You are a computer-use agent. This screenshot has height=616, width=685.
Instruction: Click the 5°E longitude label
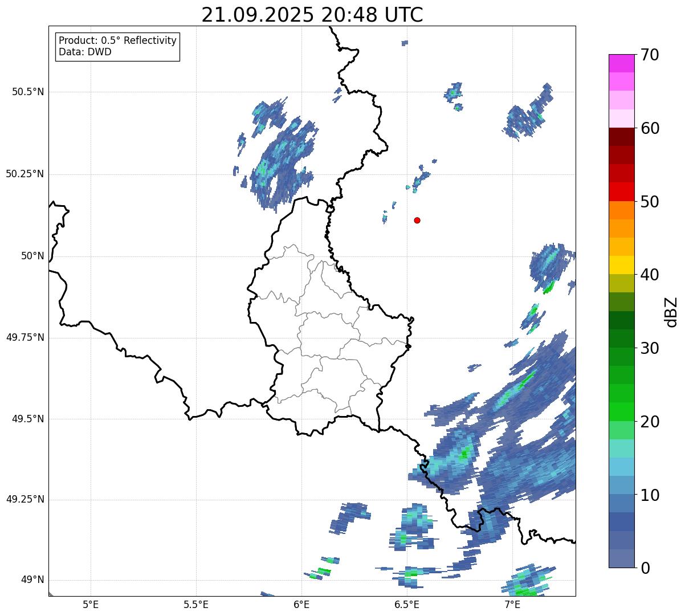[91, 604]
